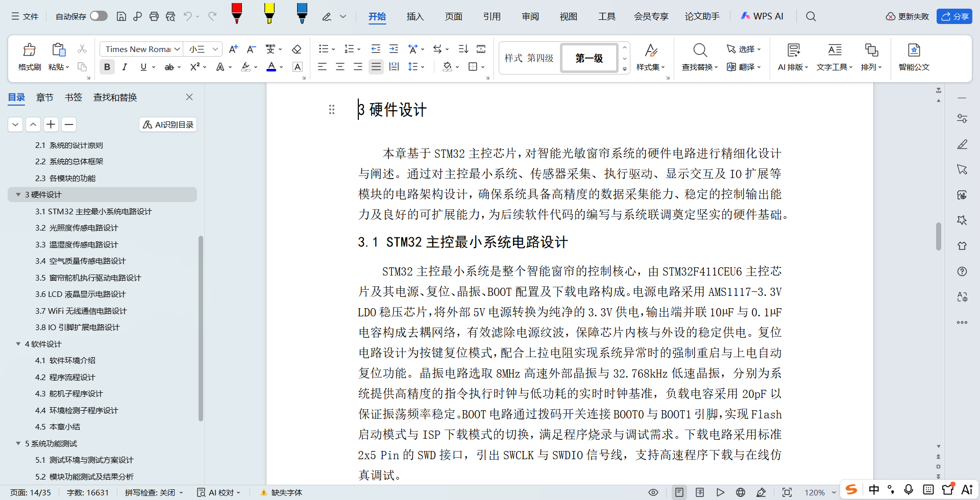Click the AI识别目录 button
Viewport: 980px width, 500px height.
168,124
